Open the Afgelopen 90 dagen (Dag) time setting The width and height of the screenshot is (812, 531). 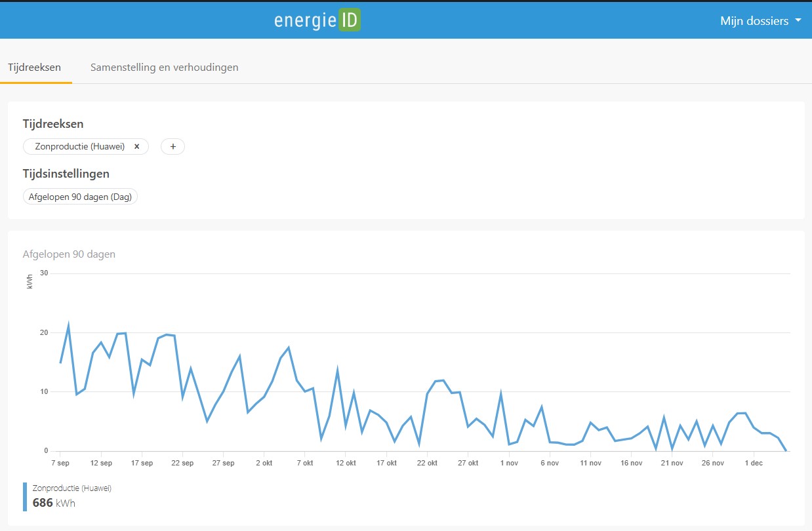click(80, 197)
